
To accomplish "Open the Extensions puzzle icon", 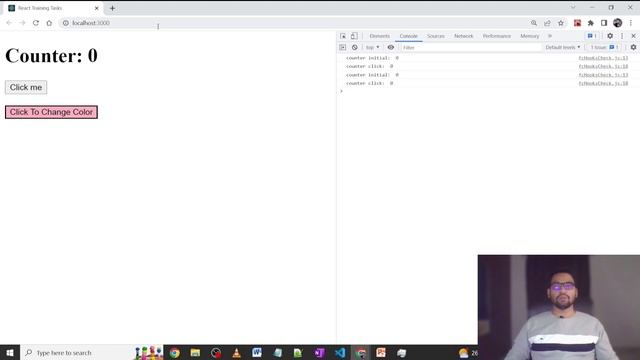I will [591, 23].
